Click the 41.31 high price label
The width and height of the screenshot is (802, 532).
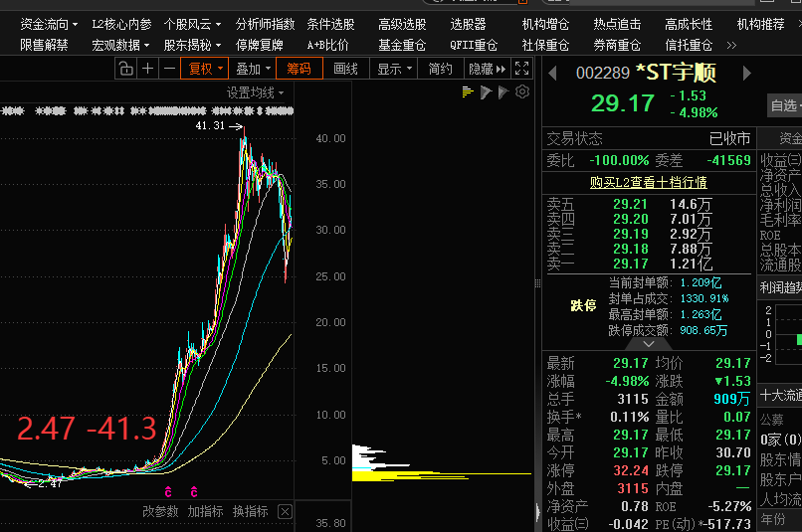click(210, 125)
